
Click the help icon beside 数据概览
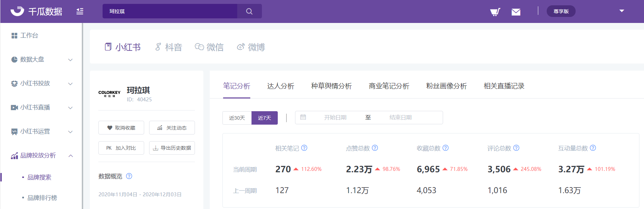point(129,176)
